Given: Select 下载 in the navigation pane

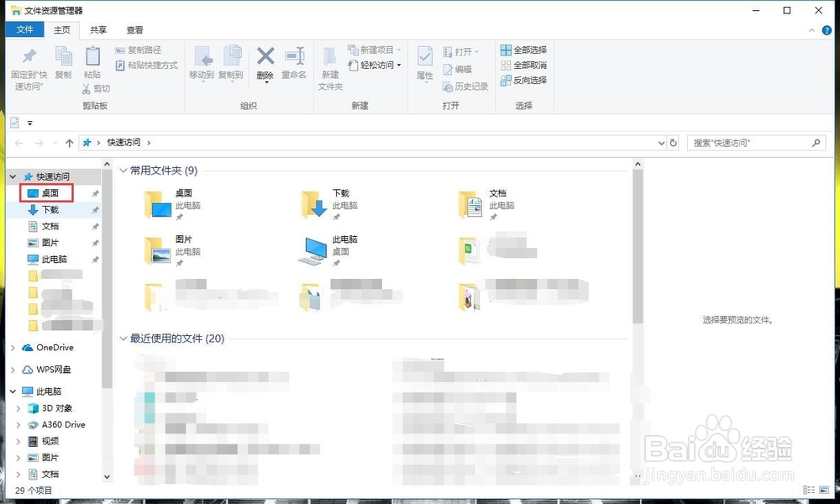Looking at the screenshot, I should [50, 210].
